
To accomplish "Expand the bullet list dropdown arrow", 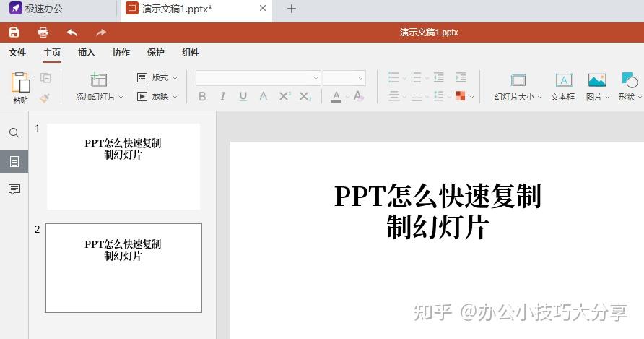I will pos(404,78).
